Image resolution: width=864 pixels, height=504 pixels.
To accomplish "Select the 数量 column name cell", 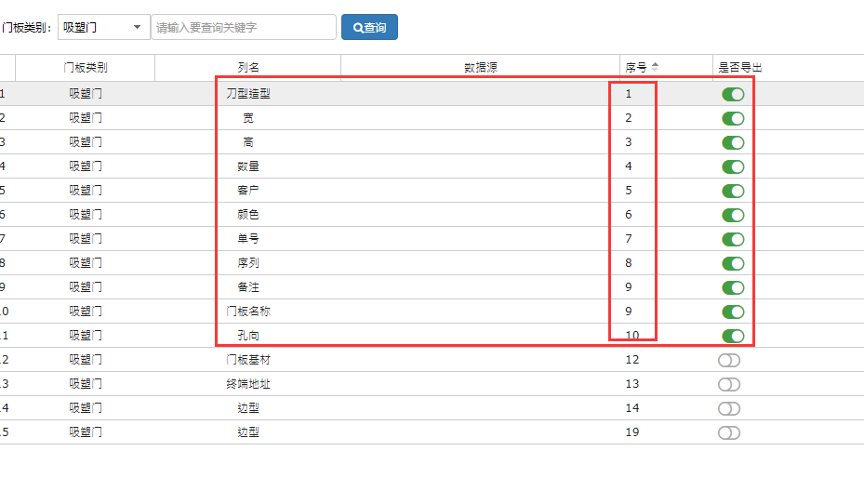I will coord(248,166).
